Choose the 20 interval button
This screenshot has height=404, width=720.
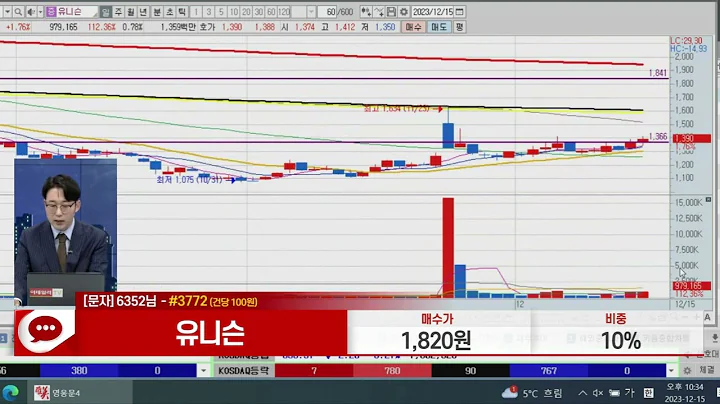(246, 11)
